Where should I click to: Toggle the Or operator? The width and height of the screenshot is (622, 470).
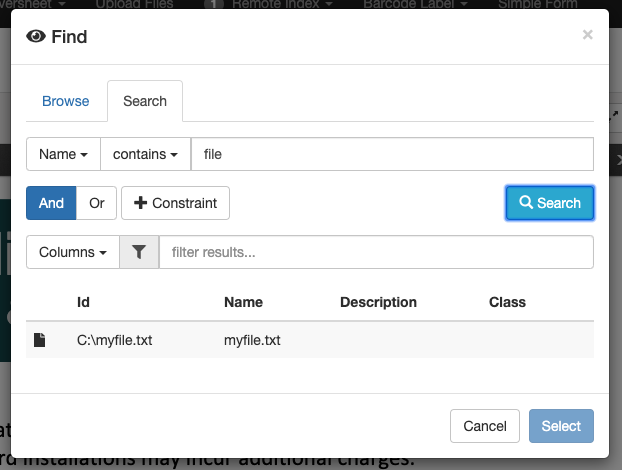pyautogui.click(x=97, y=203)
